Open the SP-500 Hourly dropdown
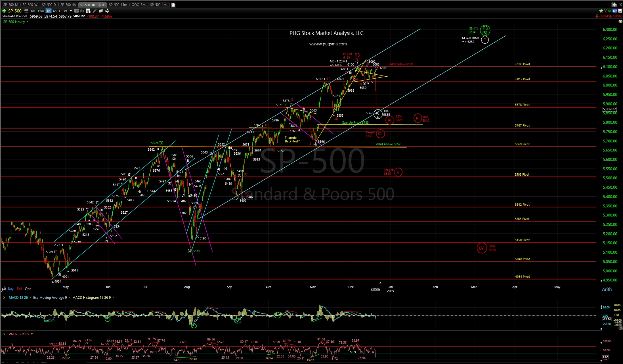This screenshot has height=364, width=623. [x=16, y=22]
